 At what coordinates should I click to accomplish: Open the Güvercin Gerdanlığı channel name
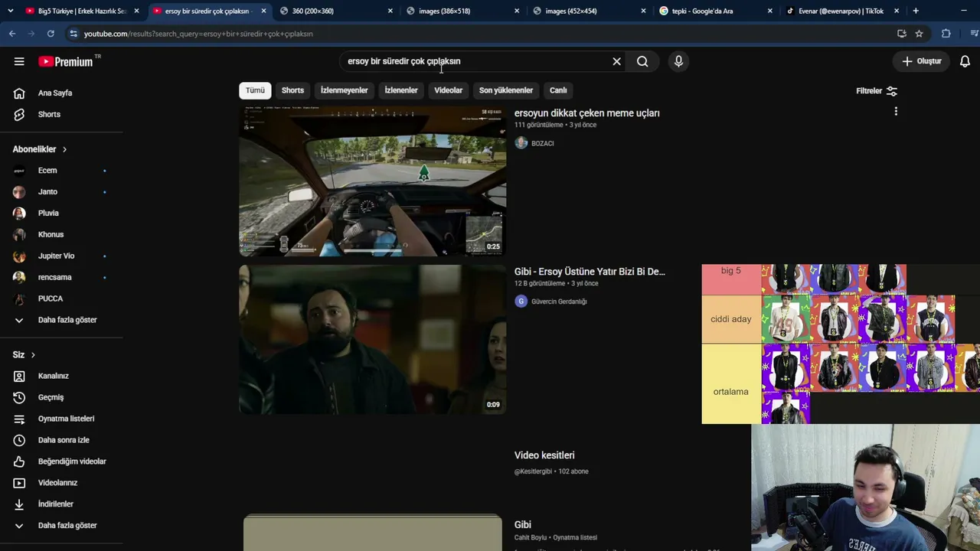559,302
